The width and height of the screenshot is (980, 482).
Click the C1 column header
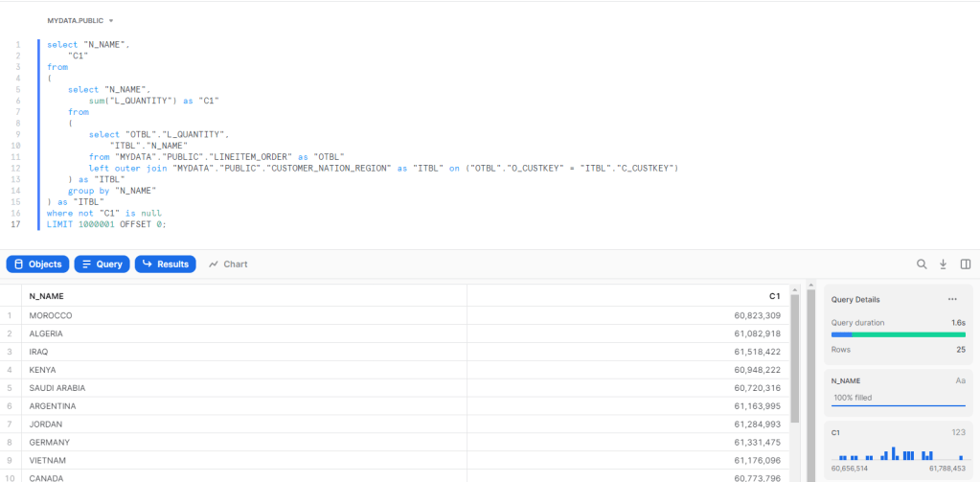click(775, 296)
